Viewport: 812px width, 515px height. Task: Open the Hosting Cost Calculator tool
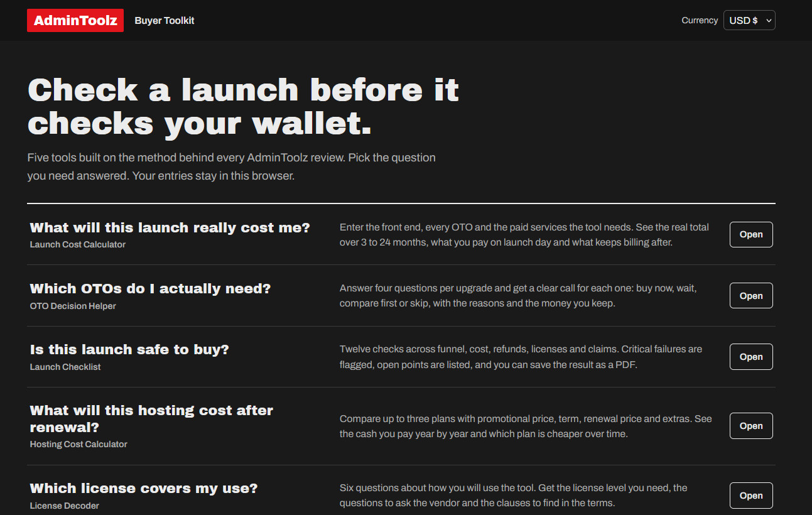coord(751,426)
